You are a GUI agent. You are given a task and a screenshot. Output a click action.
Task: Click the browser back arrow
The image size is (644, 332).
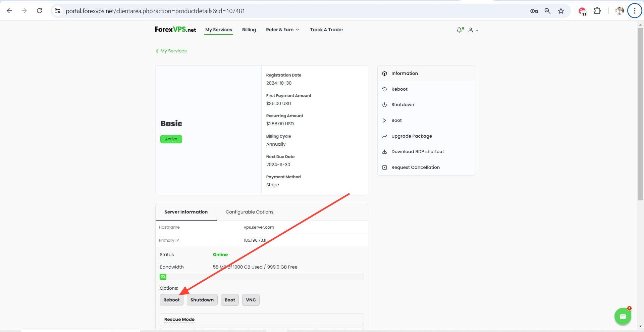[9, 11]
